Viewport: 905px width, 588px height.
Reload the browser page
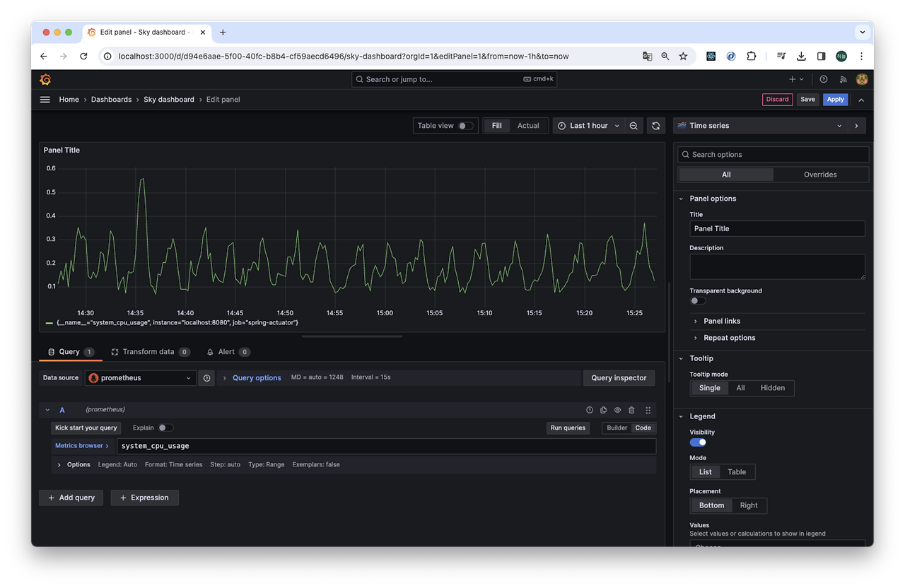[83, 56]
